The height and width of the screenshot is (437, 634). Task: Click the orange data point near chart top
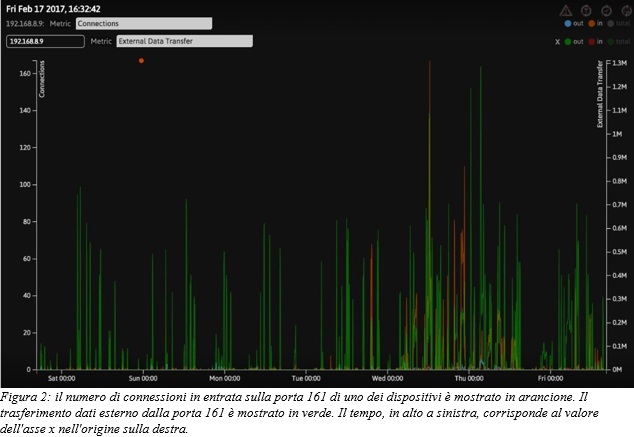click(141, 61)
